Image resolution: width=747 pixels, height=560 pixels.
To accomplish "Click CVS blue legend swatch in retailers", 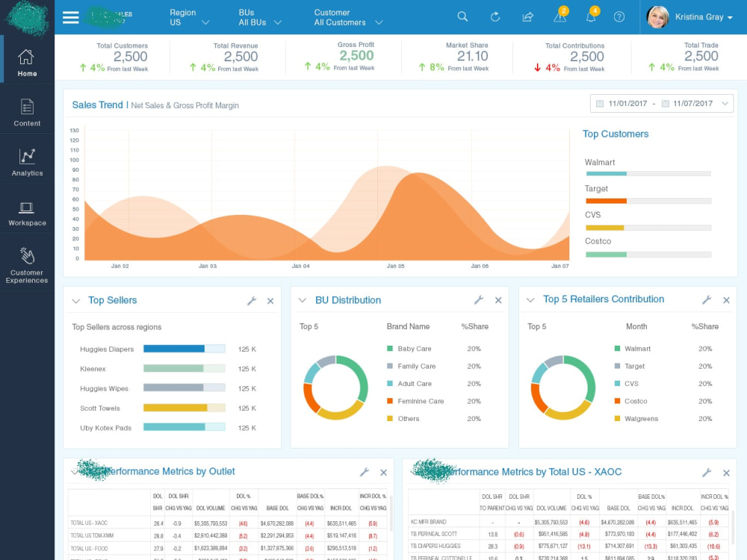I will point(618,383).
